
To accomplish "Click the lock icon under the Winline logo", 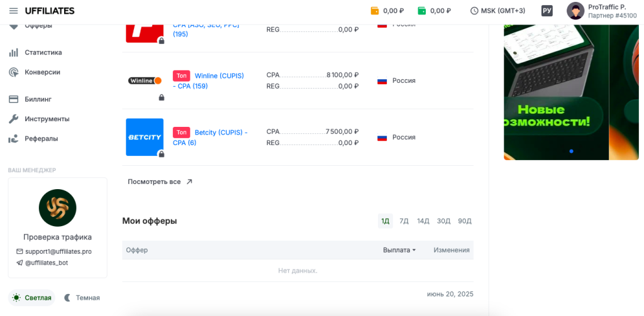I will point(162,97).
